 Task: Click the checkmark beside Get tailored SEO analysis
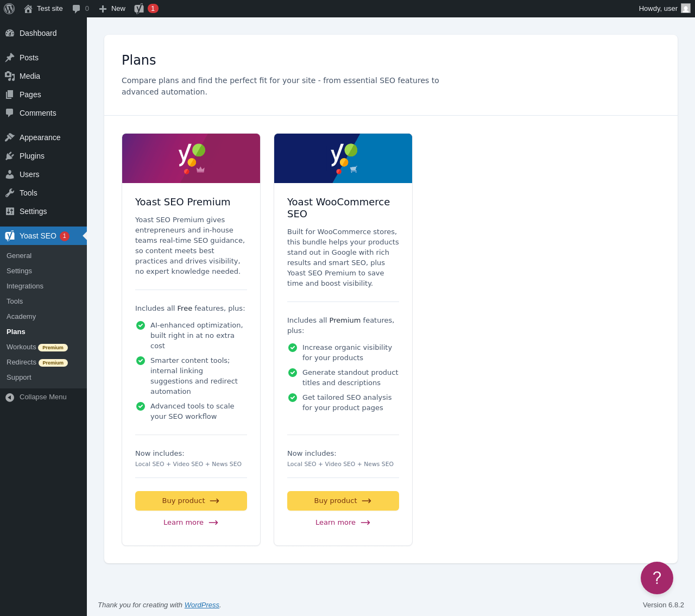[x=293, y=398]
